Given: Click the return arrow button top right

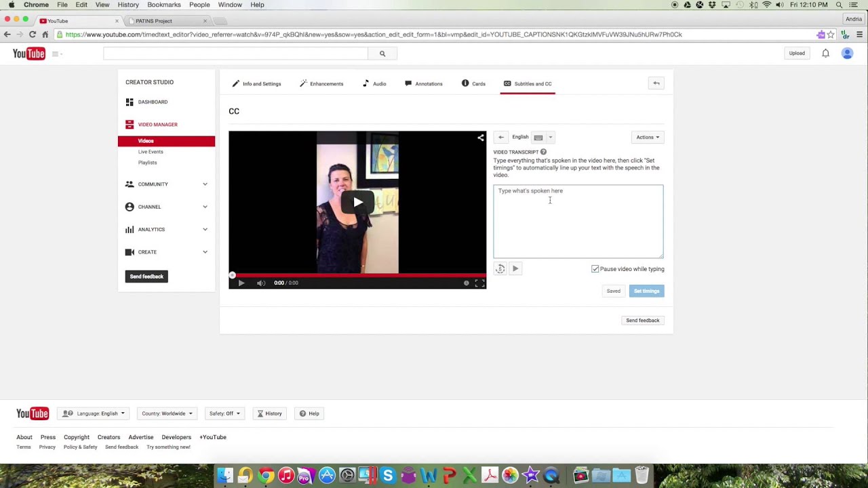Looking at the screenshot, I should [656, 83].
